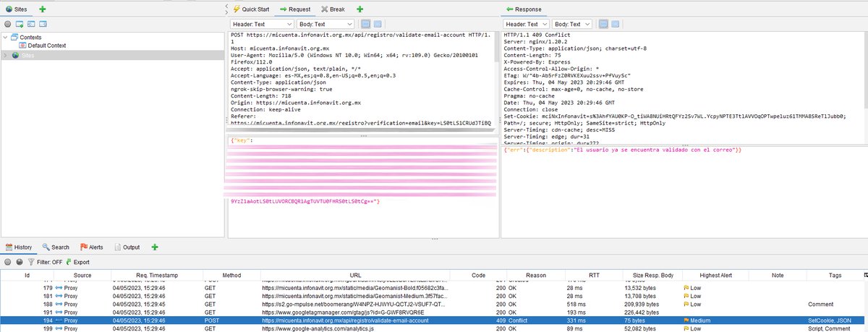Toggle Response combined view button
Viewport: 868px width, 332px height.
[x=617, y=24]
